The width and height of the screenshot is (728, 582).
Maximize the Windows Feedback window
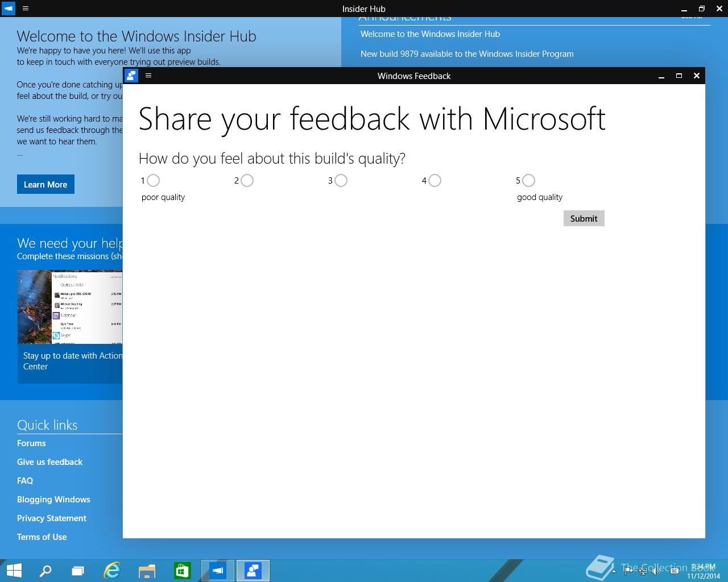click(x=679, y=76)
